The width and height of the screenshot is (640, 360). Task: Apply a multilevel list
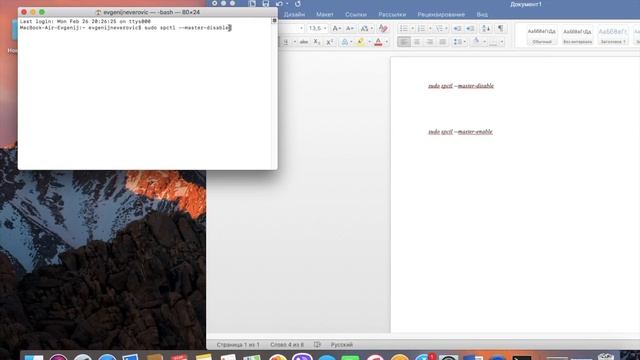(439, 28)
